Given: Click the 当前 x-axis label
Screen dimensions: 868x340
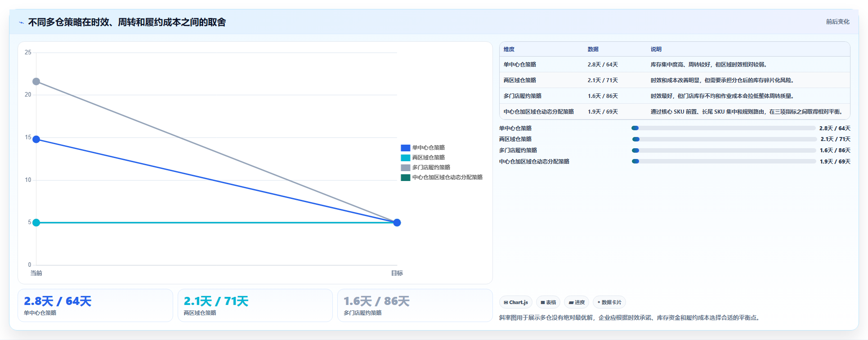Looking at the screenshot, I should coord(36,273).
